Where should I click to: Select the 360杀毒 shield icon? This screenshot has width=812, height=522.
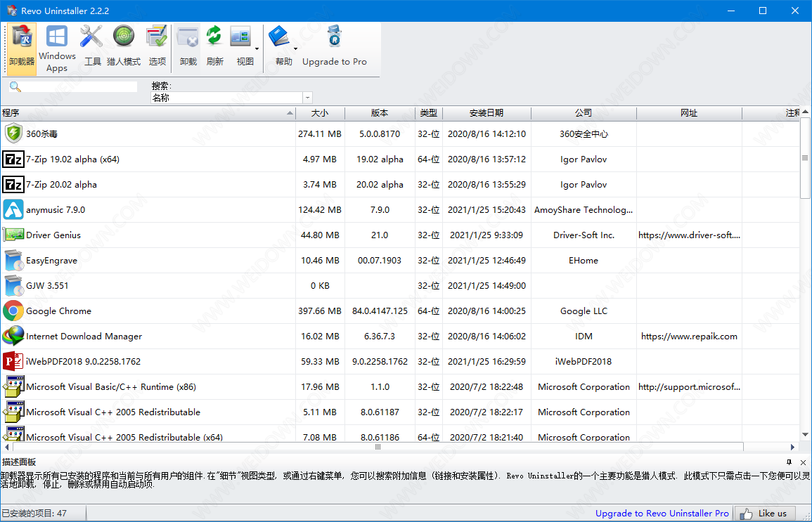tap(13, 133)
